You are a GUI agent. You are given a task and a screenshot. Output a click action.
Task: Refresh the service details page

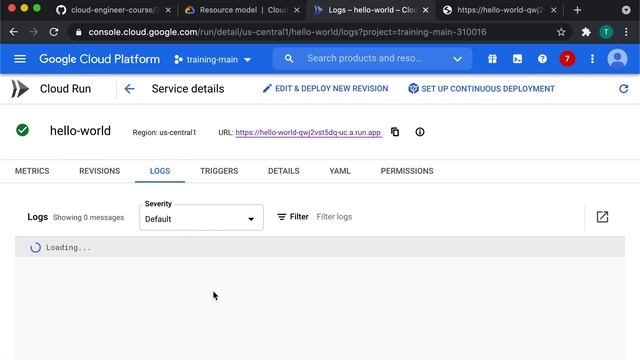tap(623, 89)
